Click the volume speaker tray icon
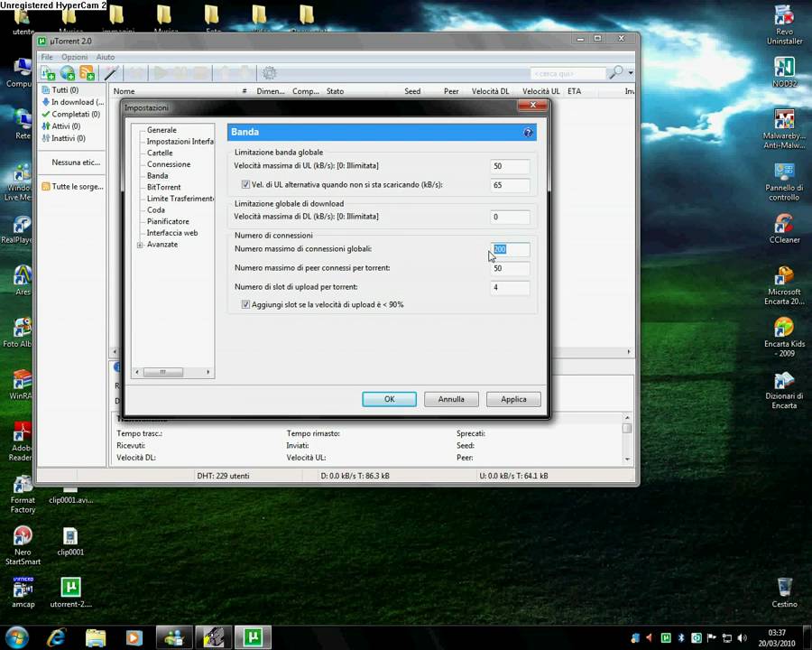This screenshot has height=650, width=812. (743, 637)
